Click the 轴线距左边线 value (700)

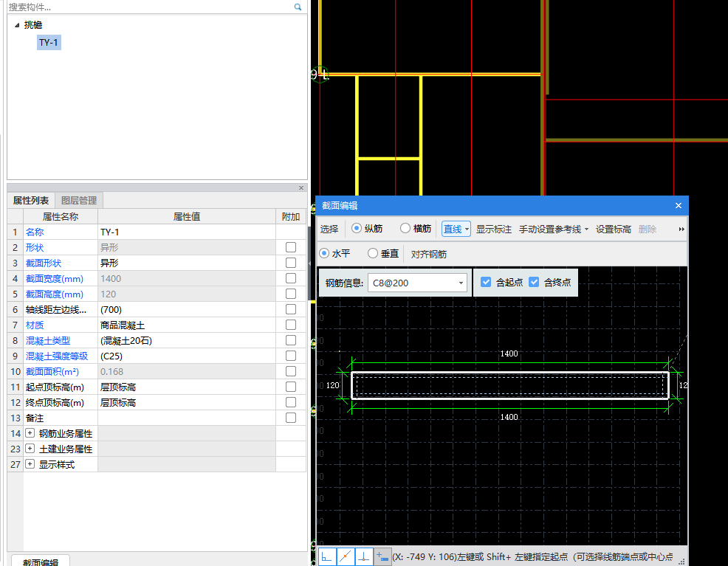point(187,310)
